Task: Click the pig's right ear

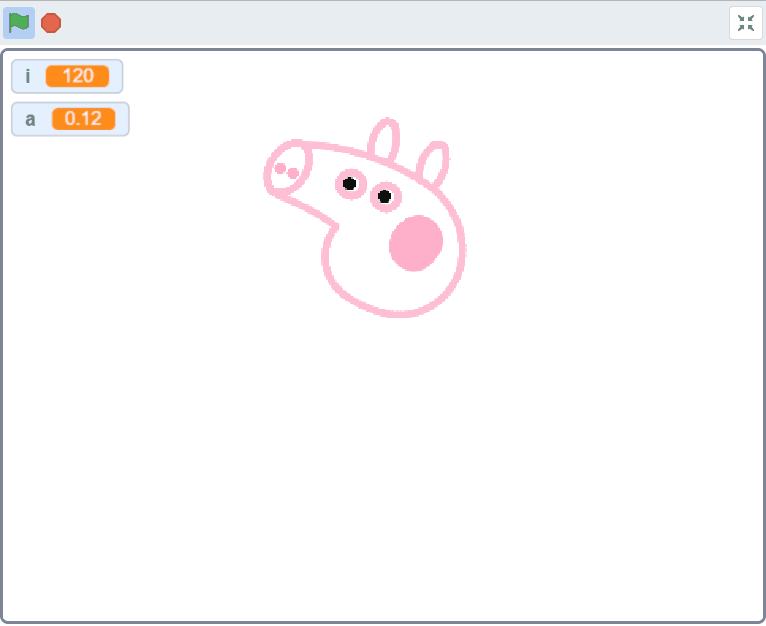Action: coord(432,164)
